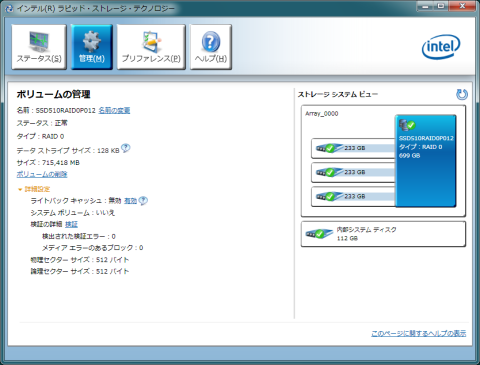
Task: Click このページに関するヘルプの表示 help link
Action: click(x=419, y=333)
